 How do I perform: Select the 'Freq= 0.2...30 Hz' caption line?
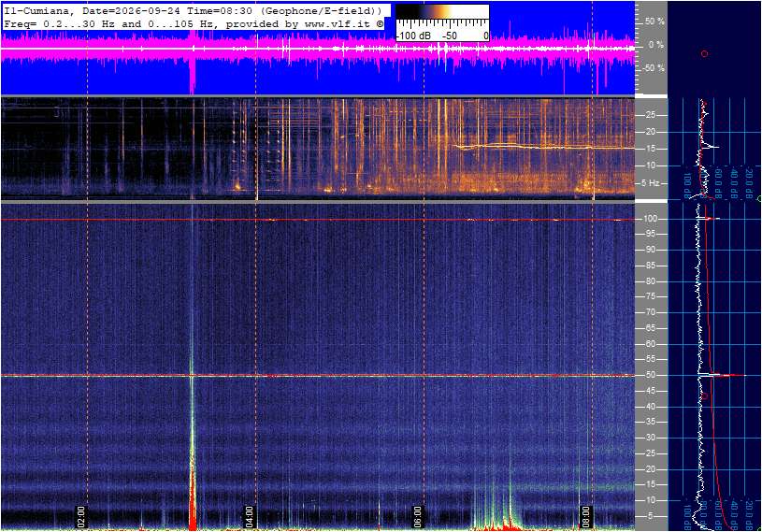(x=193, y=23)
